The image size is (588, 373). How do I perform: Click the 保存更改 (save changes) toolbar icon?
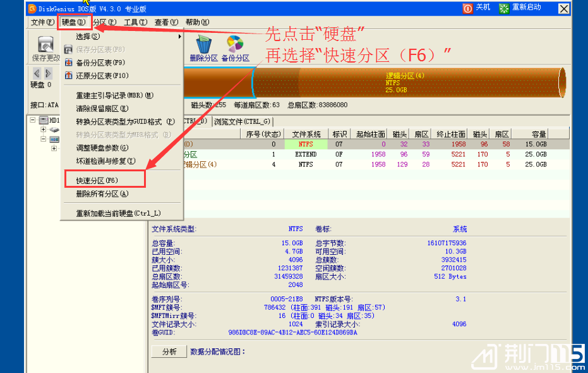coord(45,45)
